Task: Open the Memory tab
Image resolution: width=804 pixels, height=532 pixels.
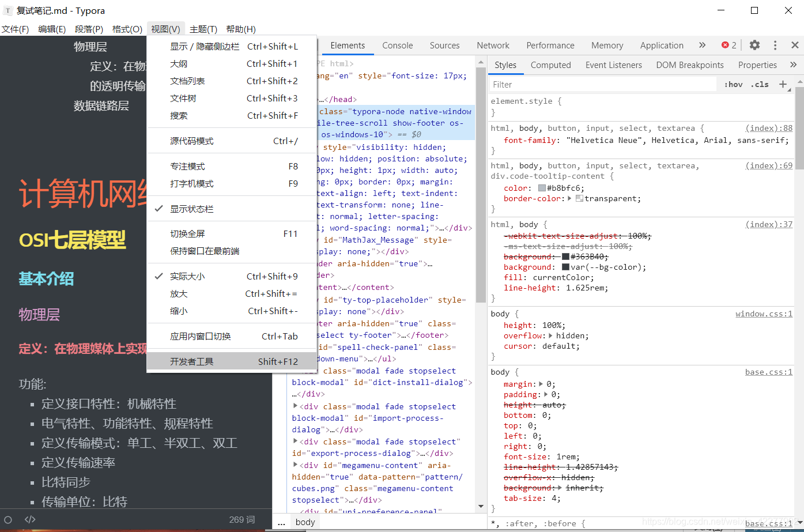Action: pyautogui.click(x=607, y=45)
